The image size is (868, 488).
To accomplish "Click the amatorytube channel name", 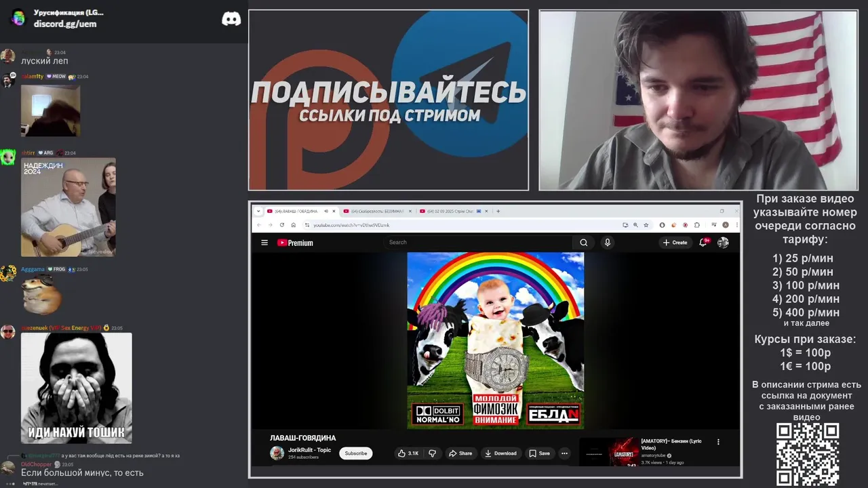I will click(x=654, y=455).
